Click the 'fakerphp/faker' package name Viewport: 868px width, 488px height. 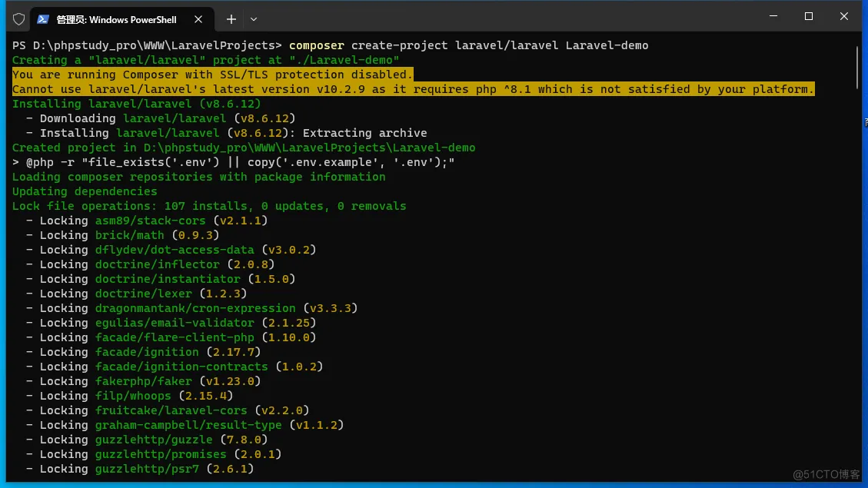pyautogui.click(x=143, y=382)
